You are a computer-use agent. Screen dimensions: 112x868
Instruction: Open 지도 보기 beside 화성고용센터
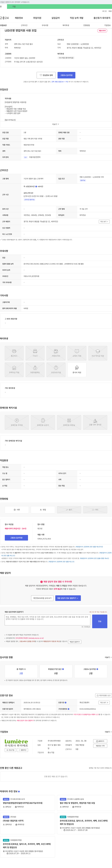point(104,703)
